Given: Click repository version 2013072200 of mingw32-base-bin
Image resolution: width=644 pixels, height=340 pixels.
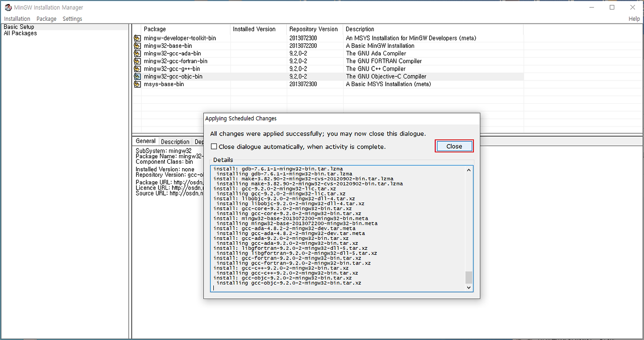Looking at the screenshot, I should [303, 46].
